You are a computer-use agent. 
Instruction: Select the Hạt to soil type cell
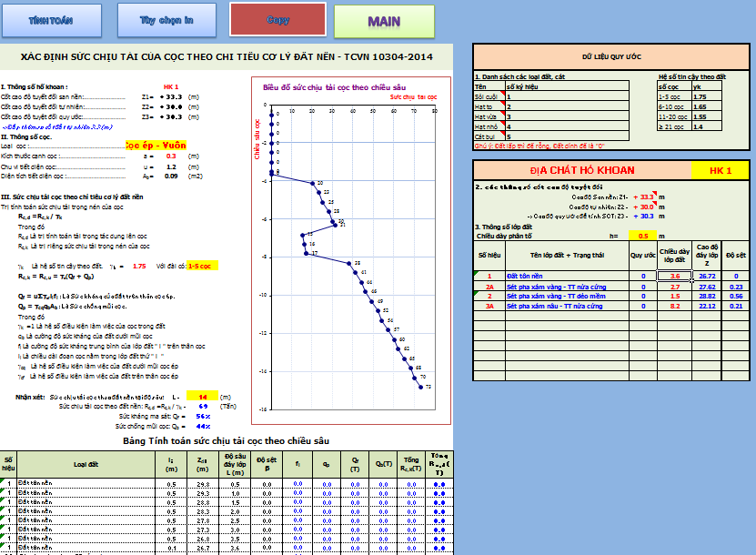click(489, 106)
